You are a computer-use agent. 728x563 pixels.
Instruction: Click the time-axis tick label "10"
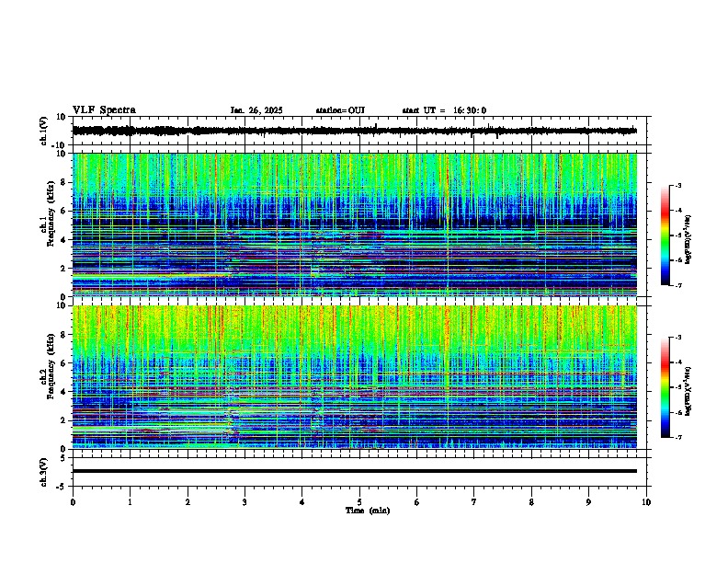click(x=646, y=502)
